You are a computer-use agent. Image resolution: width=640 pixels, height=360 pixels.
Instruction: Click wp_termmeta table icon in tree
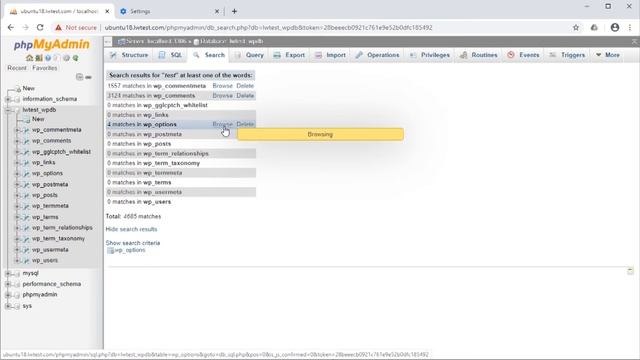(x=26, y=206)
